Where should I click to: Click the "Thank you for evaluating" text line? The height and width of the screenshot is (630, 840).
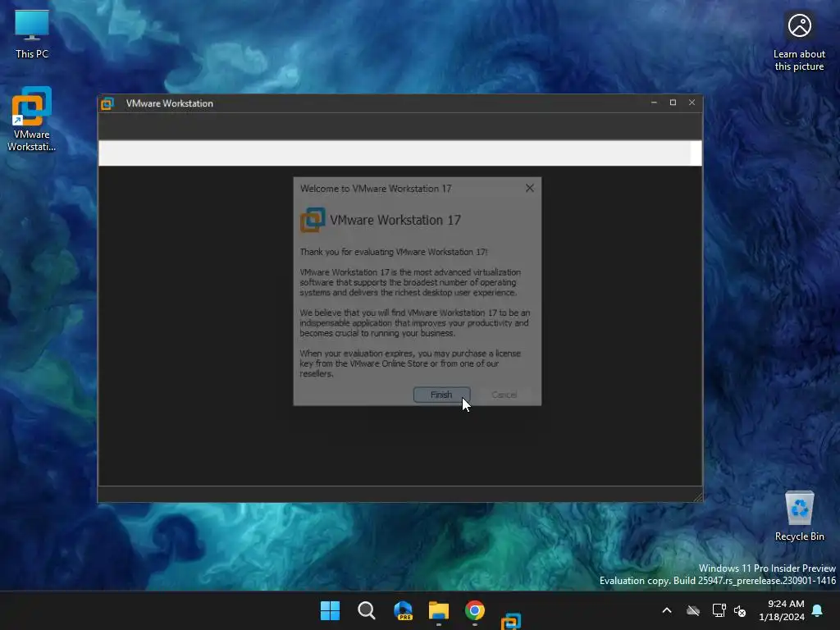click(394, 252)
